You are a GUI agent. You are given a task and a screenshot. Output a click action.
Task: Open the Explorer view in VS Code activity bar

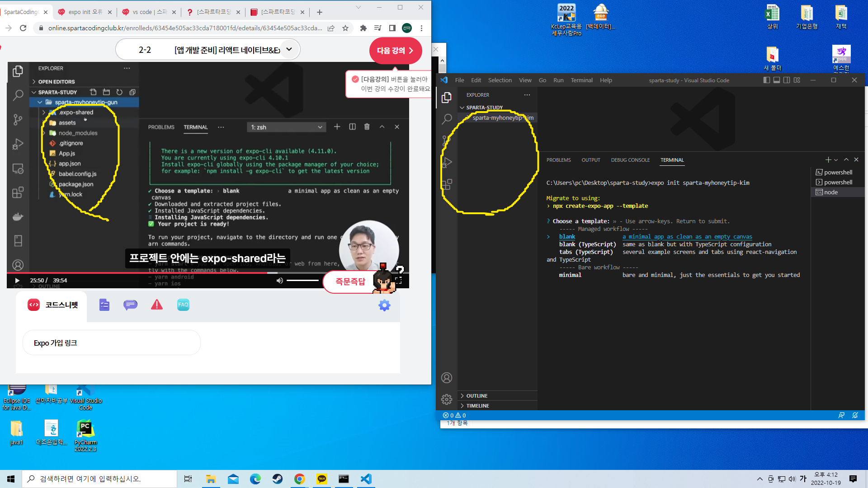coord(447,98)
